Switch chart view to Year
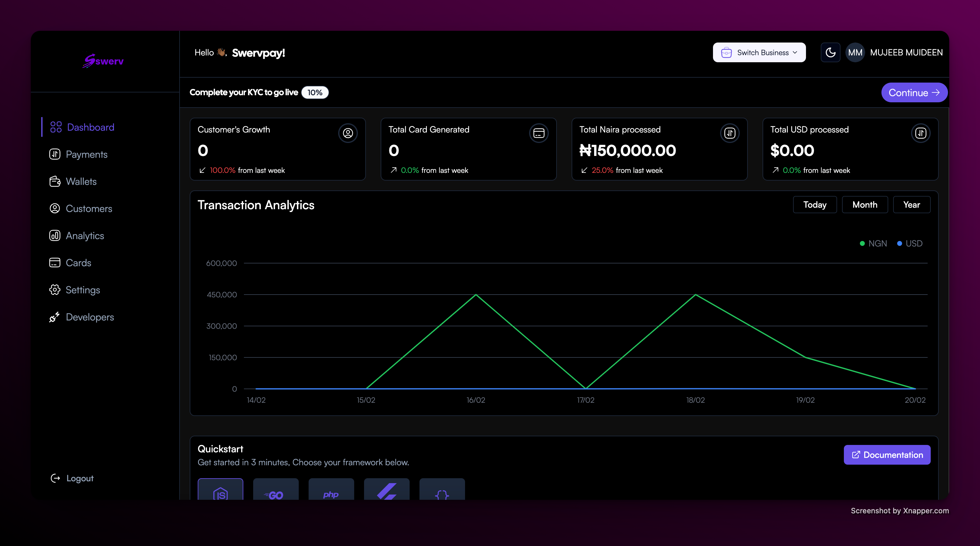980x546 pixels. pyautogui.click(x=912, y=205)
